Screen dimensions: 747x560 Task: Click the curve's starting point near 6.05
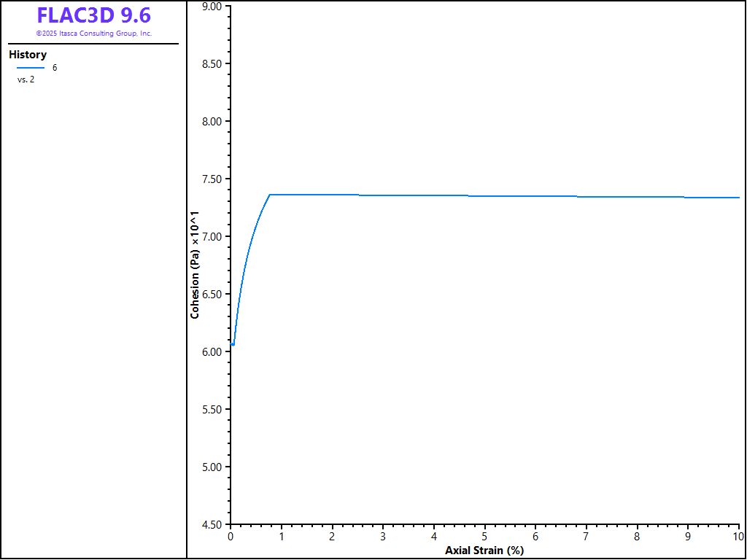tap(233, 344)
